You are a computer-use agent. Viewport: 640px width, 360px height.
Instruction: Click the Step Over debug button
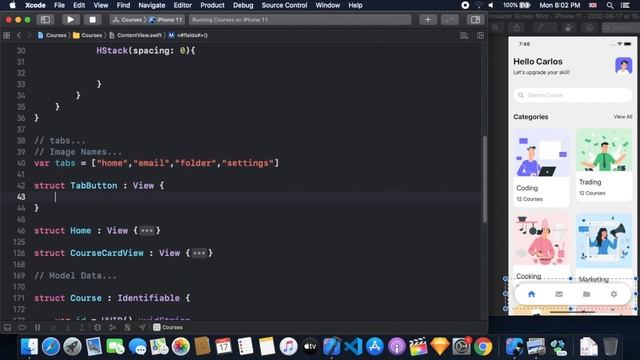53,327
